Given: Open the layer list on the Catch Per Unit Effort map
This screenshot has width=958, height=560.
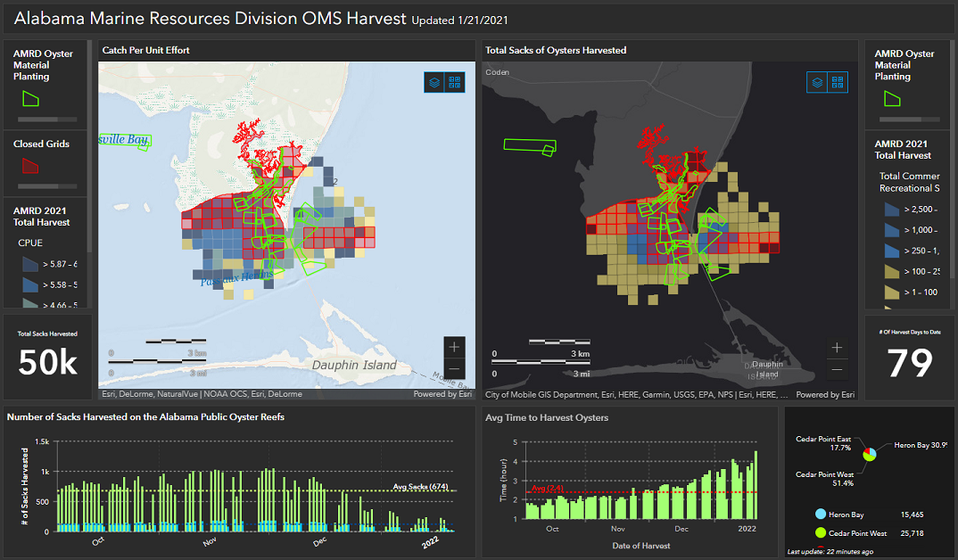Looking at the screenshot, I should (433, 82).
